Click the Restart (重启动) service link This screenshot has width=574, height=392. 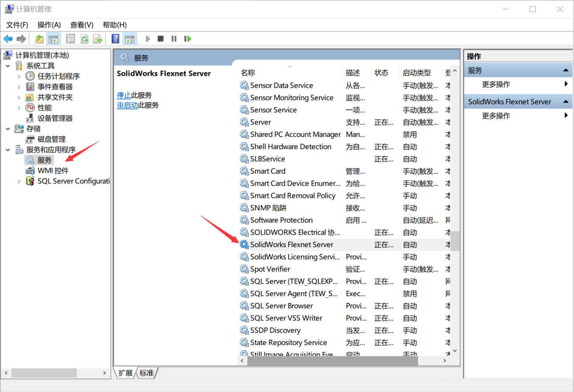[x=127, y=105]
